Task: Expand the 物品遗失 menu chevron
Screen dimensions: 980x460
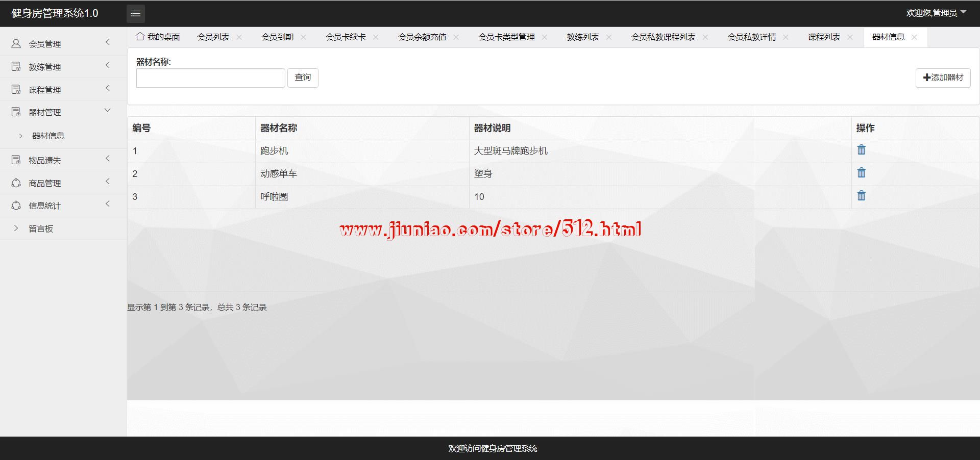Action: coord(108,159)
